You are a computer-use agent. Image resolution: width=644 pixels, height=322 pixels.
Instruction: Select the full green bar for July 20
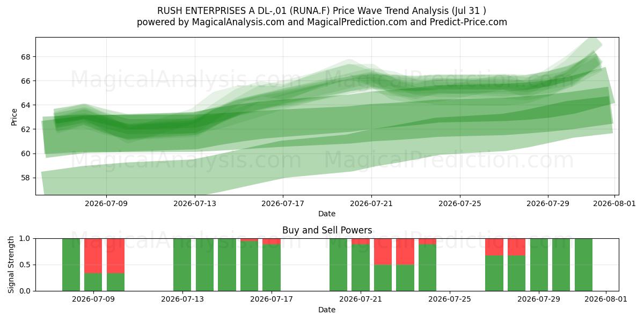(x=338, y=265)
